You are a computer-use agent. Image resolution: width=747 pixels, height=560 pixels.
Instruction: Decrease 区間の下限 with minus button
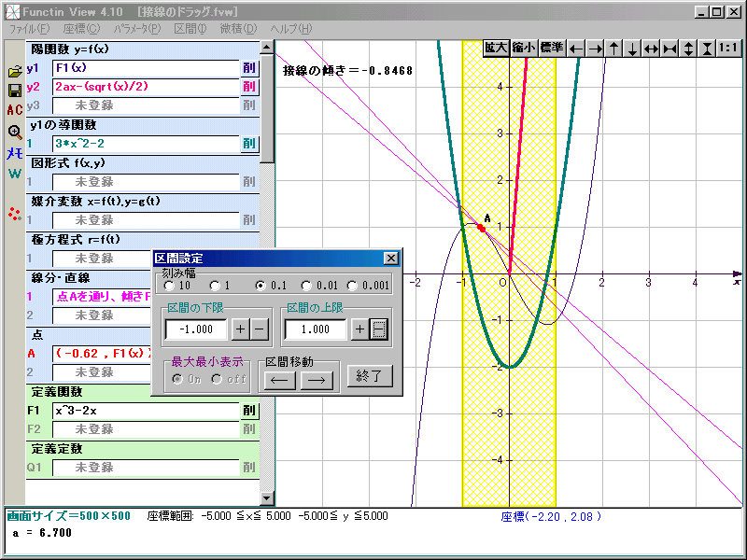260,329
